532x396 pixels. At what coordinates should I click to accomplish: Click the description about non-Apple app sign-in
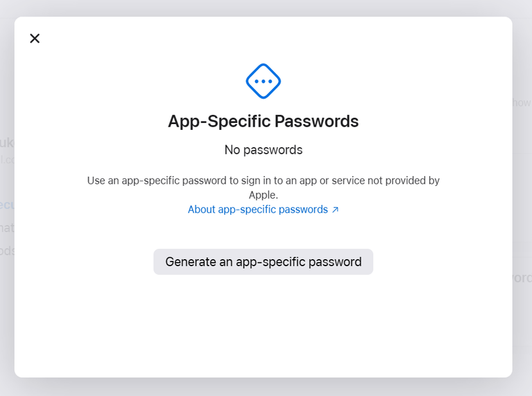click(263, 186)
